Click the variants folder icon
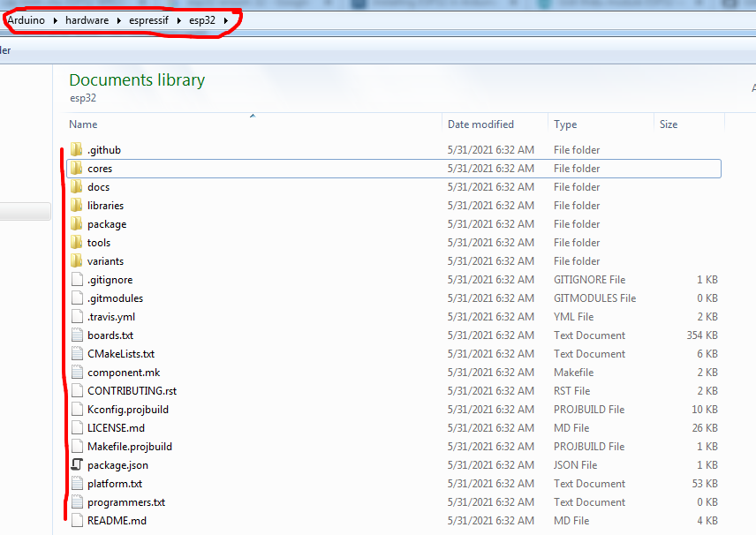Image resolution: width=756 pixels, height=535 pixels. (x=77, y=261)
